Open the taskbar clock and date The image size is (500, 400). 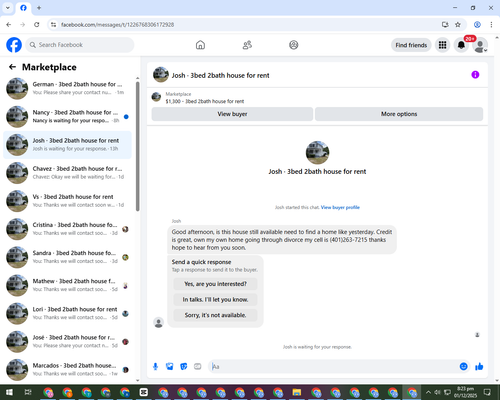[x=465, y=392]
